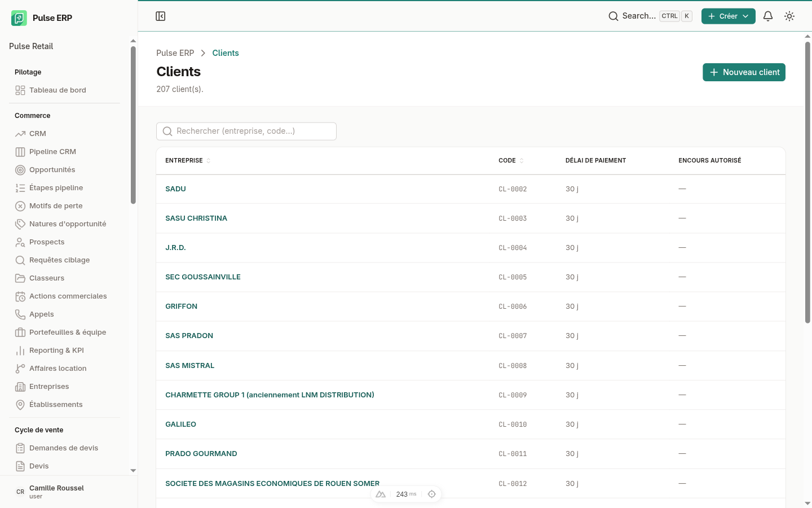Click the DÉLAI DE PAIEMENT header
This screenshot has height=508, width=812.
[595, 161]
